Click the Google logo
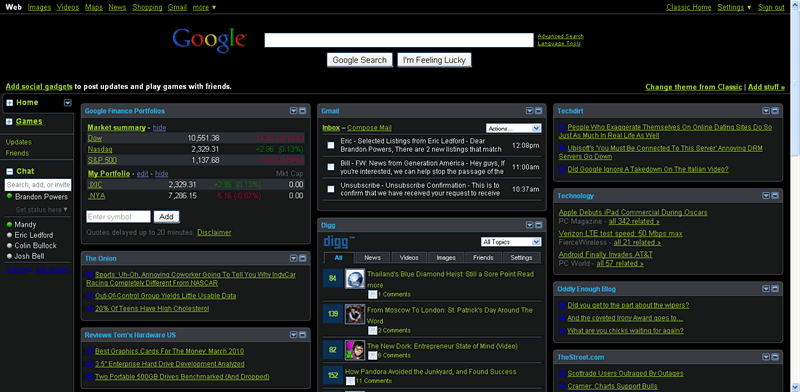The image size is (800, 392). [210, 40]
